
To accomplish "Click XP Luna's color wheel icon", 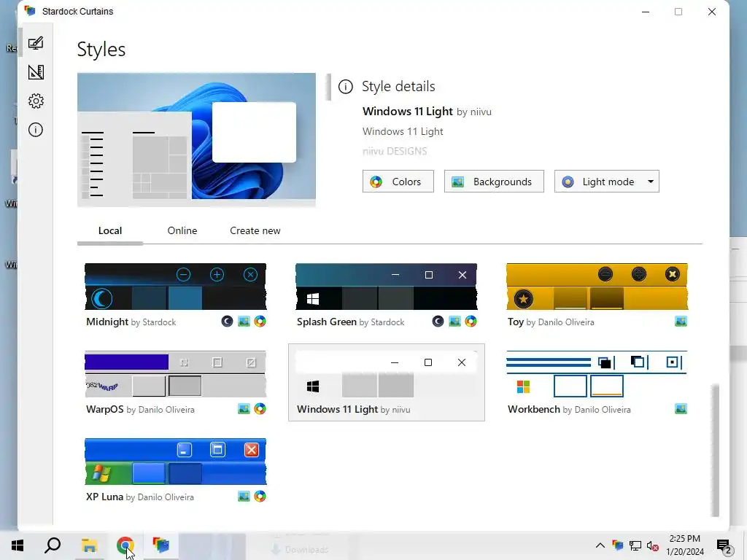I will coord(260,496).
